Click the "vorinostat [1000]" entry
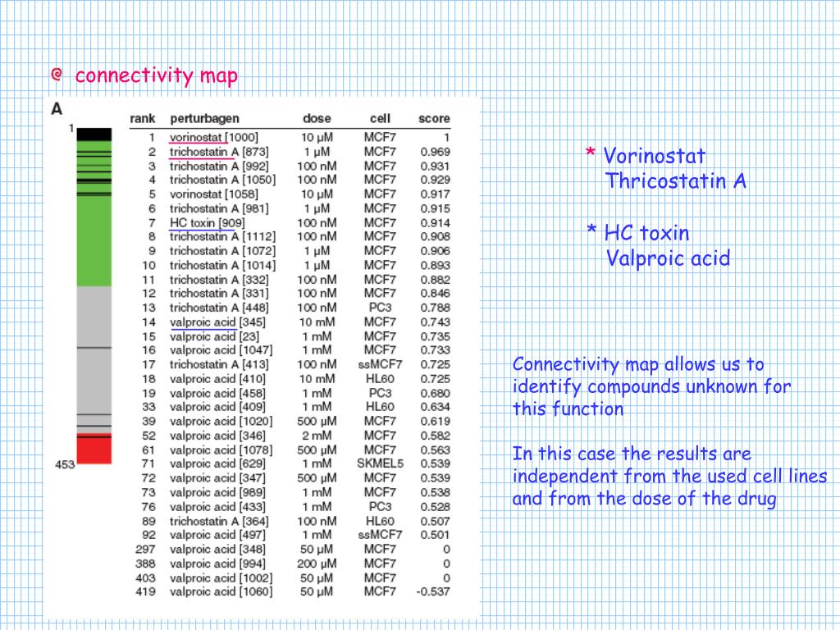This screenshot has height=630, width=840. point(214,138)
